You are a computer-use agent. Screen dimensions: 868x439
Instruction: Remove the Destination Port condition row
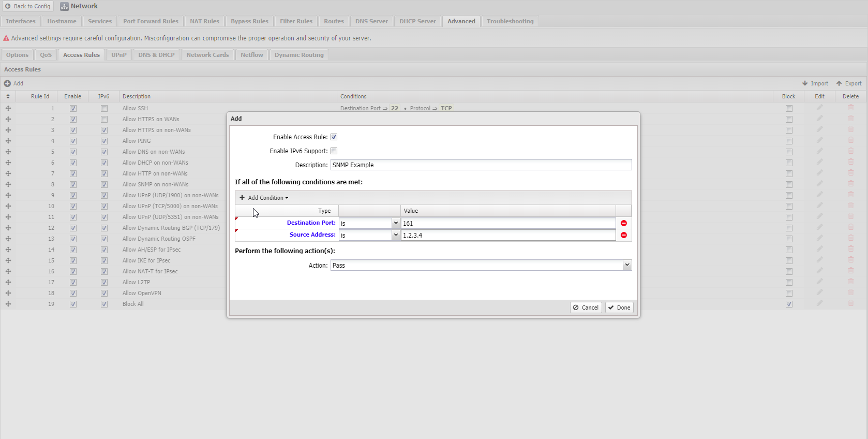pos(623,223)
